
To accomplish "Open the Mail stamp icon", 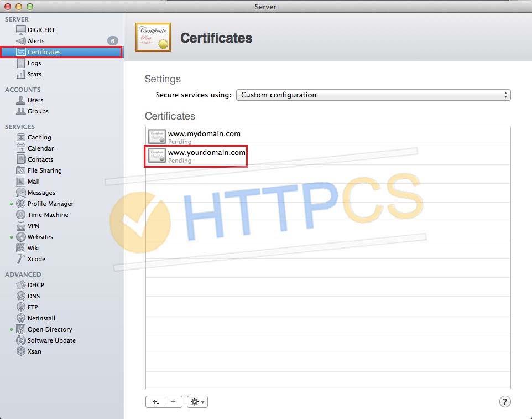I will (20, 182).
